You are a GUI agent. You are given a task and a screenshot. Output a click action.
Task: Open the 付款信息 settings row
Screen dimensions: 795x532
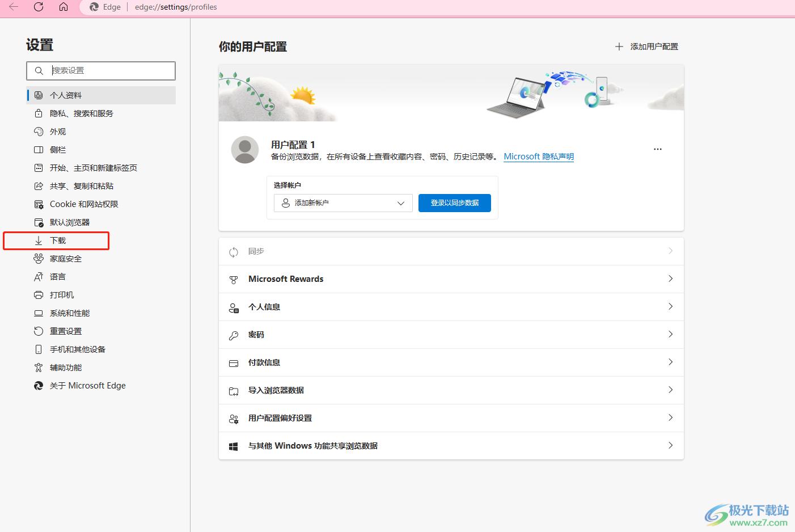tap(451, 362)
